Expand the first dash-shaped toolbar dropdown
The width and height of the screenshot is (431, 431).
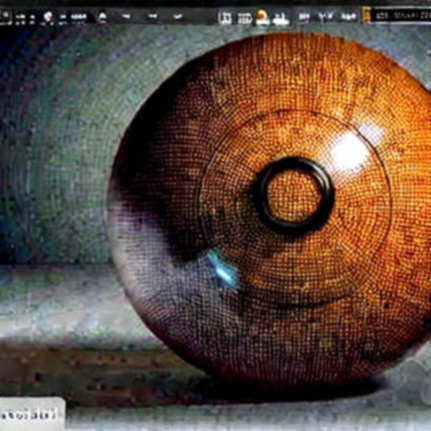coord(126,16)
